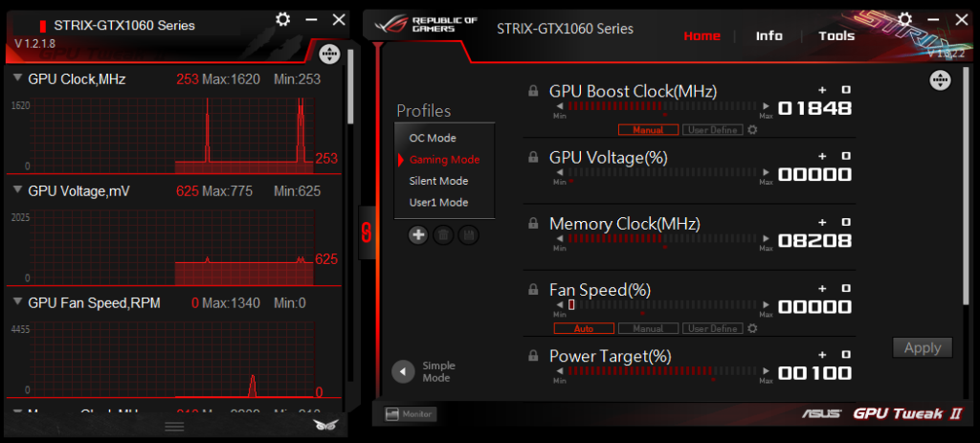The image size is (980, 443).
Task: Open settings gear in monitor window
Action: click(282, 19)
